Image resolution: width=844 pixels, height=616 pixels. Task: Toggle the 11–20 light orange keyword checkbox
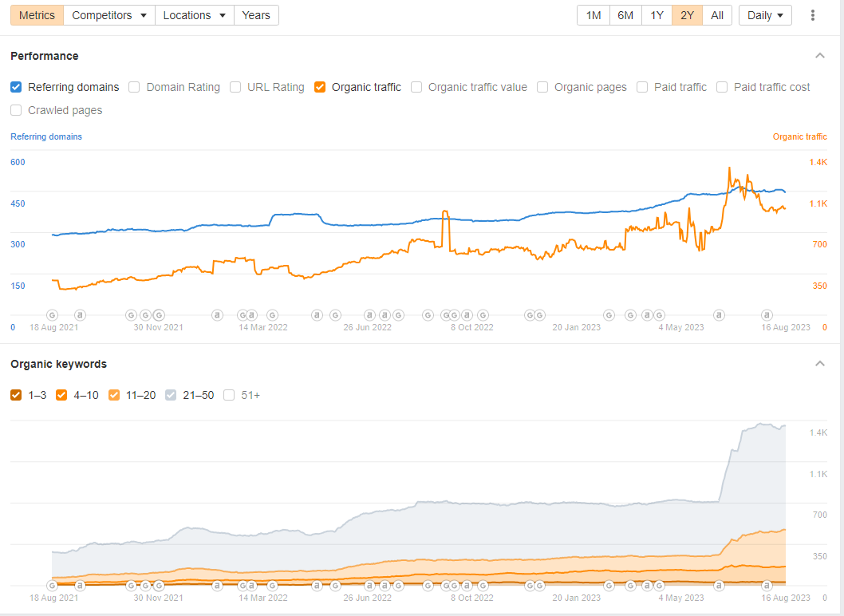pyautogui.click(x=114, y=395)
